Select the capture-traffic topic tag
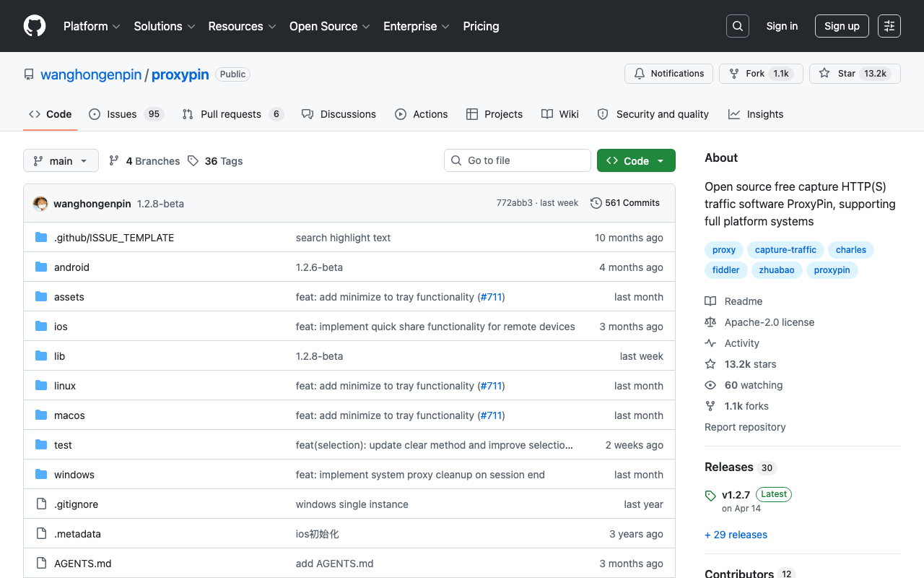 click(785, 250)
